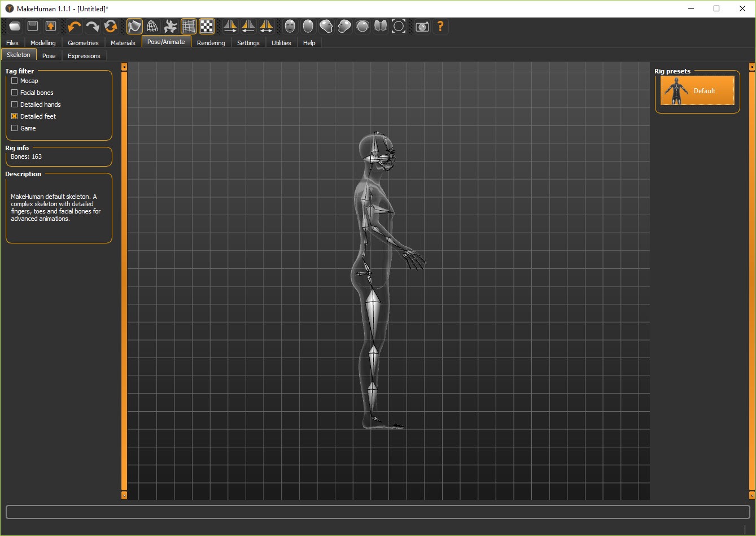Toggle the checkerboard background icon
This screenshot has height=536, width=756.
tap(207, 26)
